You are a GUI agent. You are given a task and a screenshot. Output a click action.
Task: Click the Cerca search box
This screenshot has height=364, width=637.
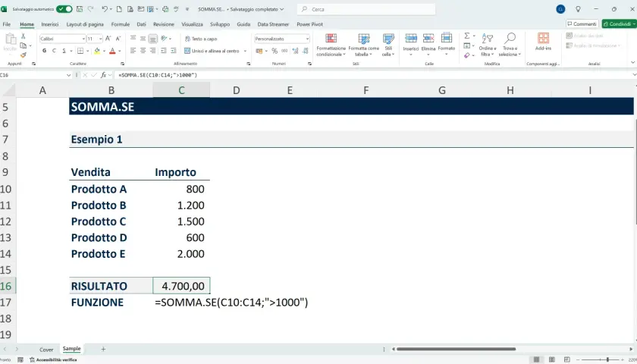tap(366, 9)
